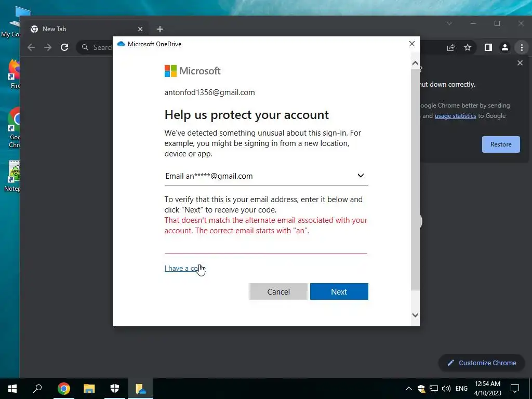Open File Explorer from the taskbar
This screenshot has width=532, height=399.
tap(89, 389)
